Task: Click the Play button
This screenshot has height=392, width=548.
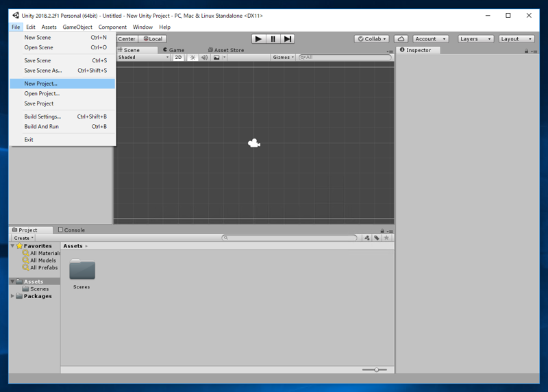Action: tap(259, 39)
